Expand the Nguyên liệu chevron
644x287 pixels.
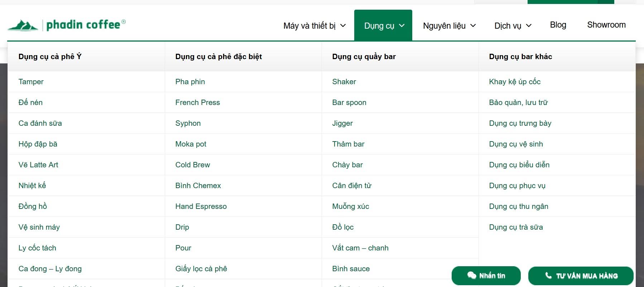click(473, 26)
